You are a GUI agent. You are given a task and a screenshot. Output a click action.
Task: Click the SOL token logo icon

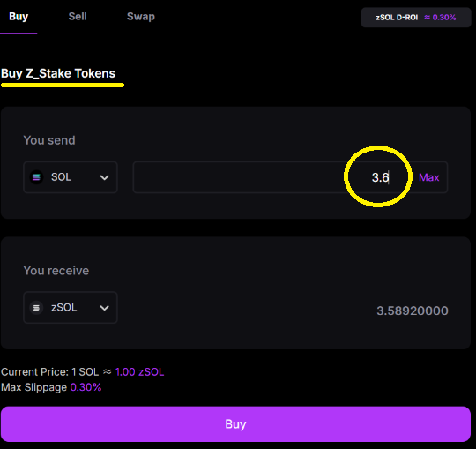click(36, 177)
